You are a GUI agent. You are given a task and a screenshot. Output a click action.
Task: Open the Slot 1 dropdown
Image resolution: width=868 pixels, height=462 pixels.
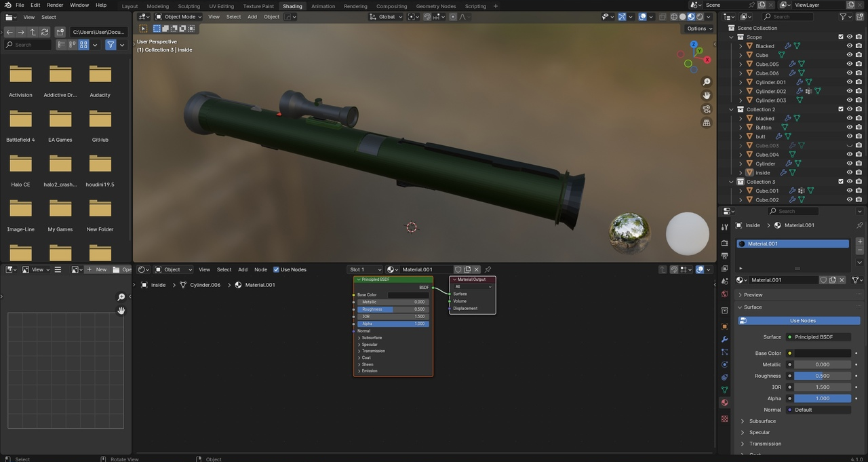coord(366,269)
